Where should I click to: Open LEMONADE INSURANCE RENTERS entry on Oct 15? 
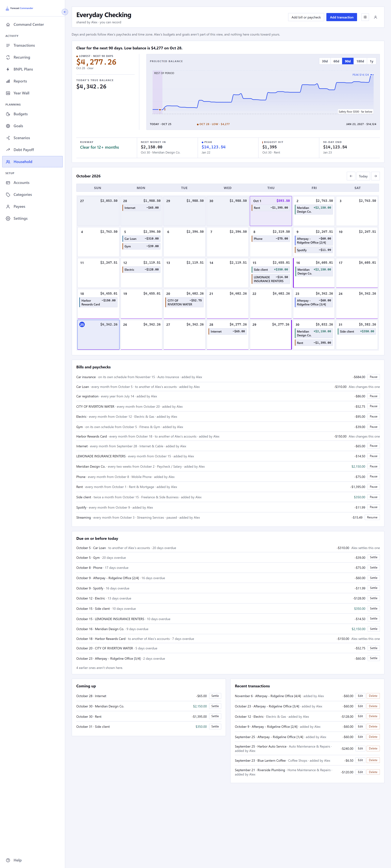(x=271, y=279)
